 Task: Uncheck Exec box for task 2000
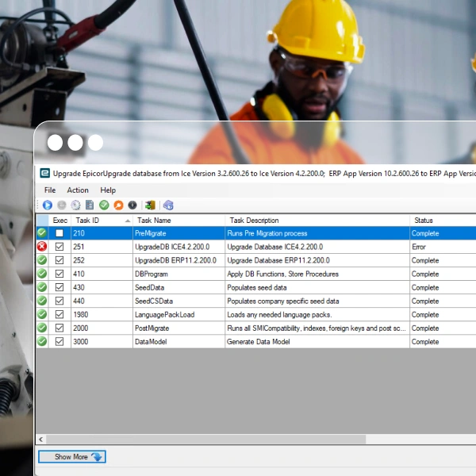tap(59, 328)
